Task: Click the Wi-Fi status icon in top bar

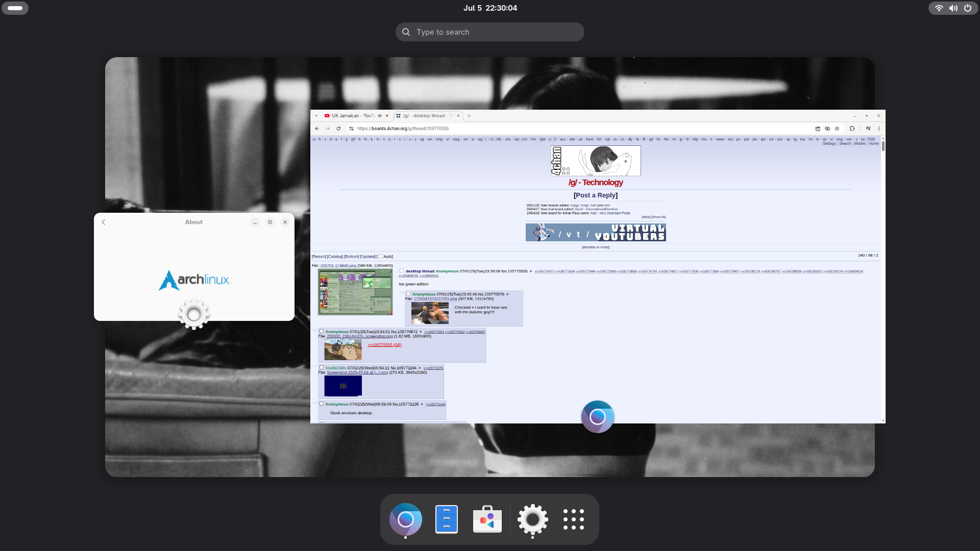Action: [x=939, y=8]
